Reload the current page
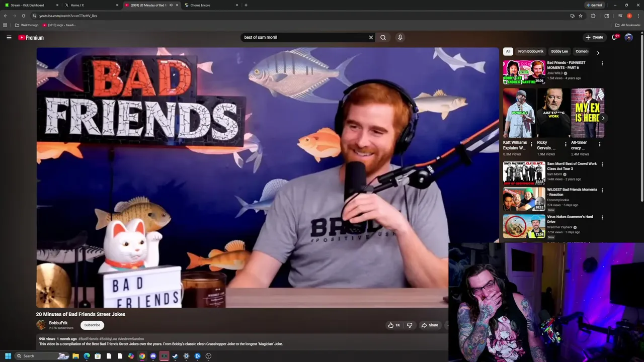Screen dimensions: 644x362 tap(23, 16)
